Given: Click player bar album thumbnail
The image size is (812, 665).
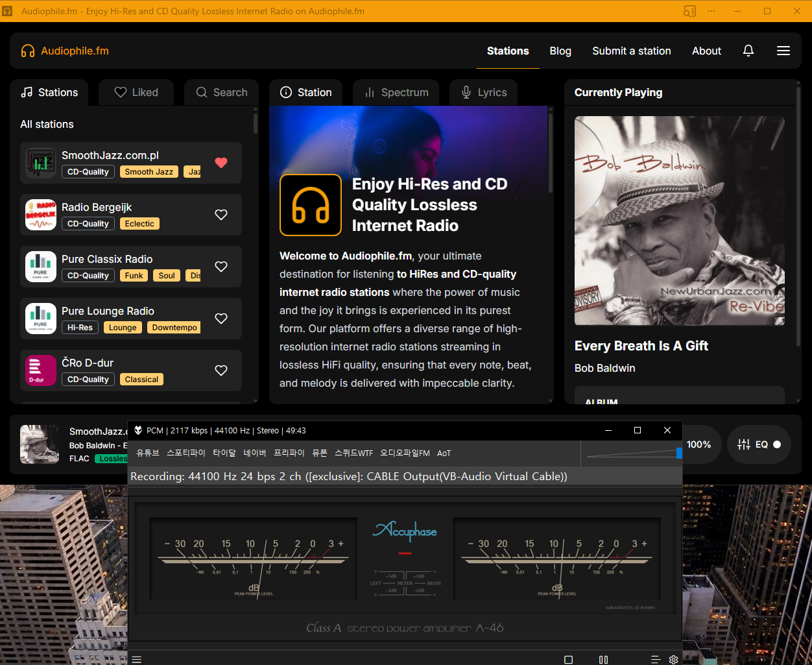Looking at the screenshot, I should 40,444.
